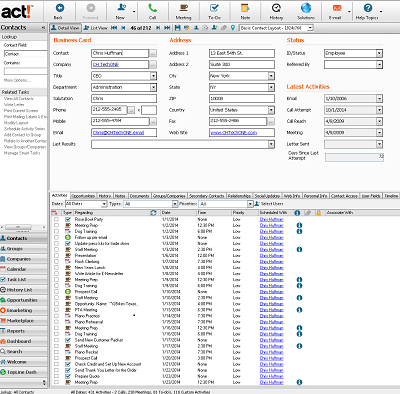Open the www.CHTechONE.com website link
The width and height of the screenshot is (400, 394).
[x=234, y=133]
